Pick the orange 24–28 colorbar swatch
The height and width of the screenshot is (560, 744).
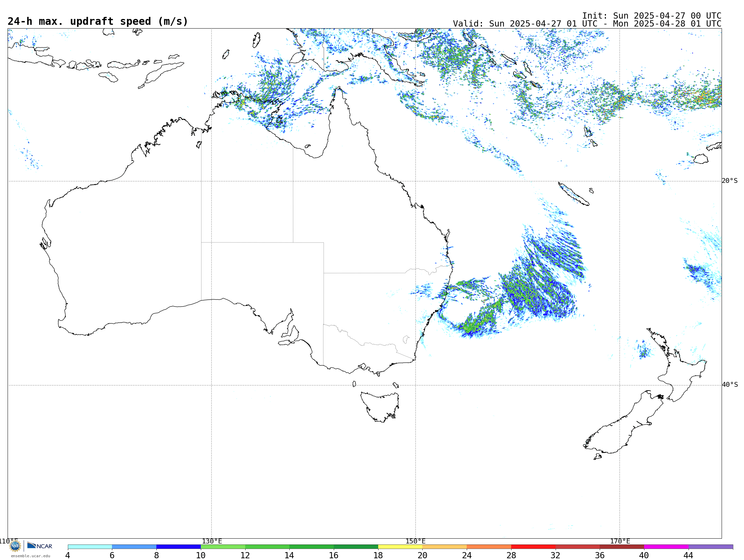click(x=489, y=547)
